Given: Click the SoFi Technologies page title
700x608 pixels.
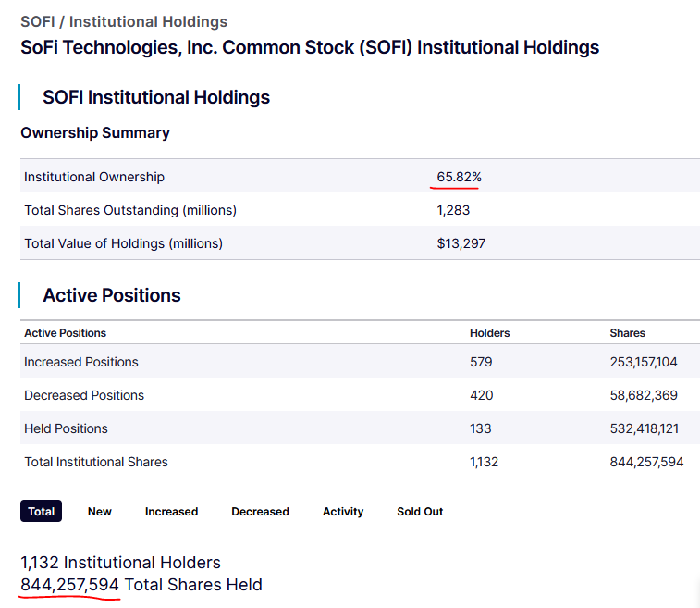Looking at the screenshot, I should point(310,47).
